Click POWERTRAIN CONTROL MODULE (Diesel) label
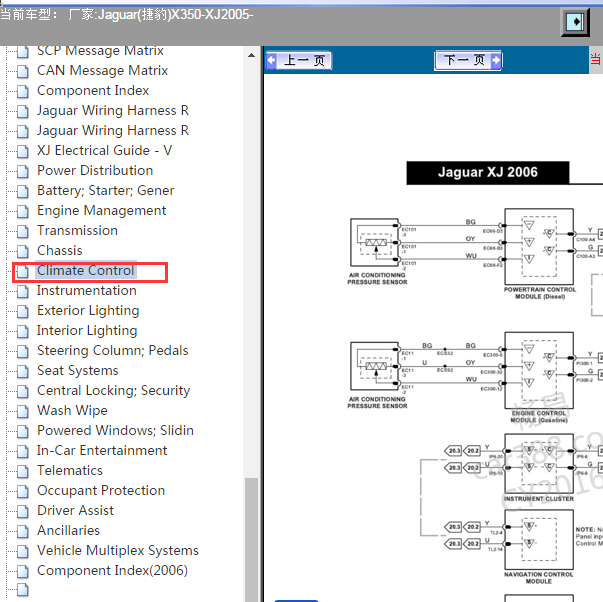The height and width of the screenshot is (602, 603). pyautogui.click(x=540, y=293)
